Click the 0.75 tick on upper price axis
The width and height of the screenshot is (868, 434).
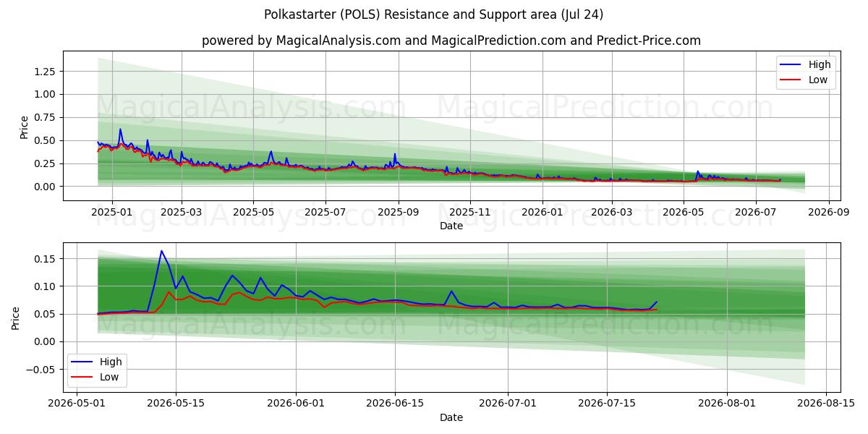[x=45, y=117]
